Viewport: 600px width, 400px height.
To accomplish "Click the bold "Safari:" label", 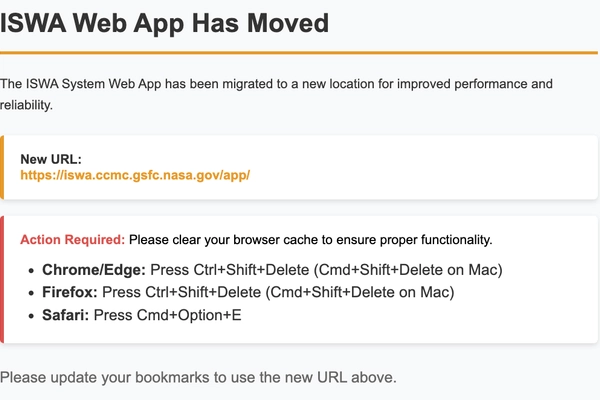I will point(66,315).
